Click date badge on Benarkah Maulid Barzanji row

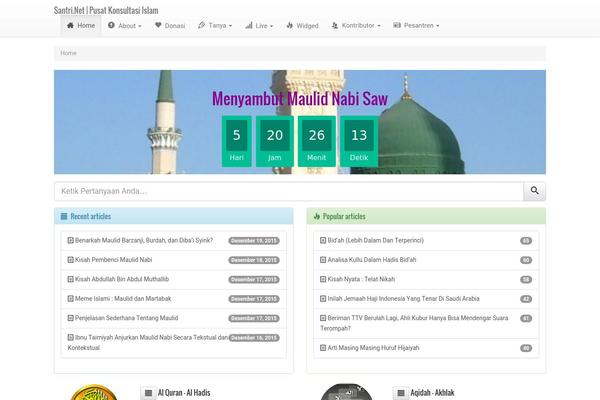tap(254, 241)
